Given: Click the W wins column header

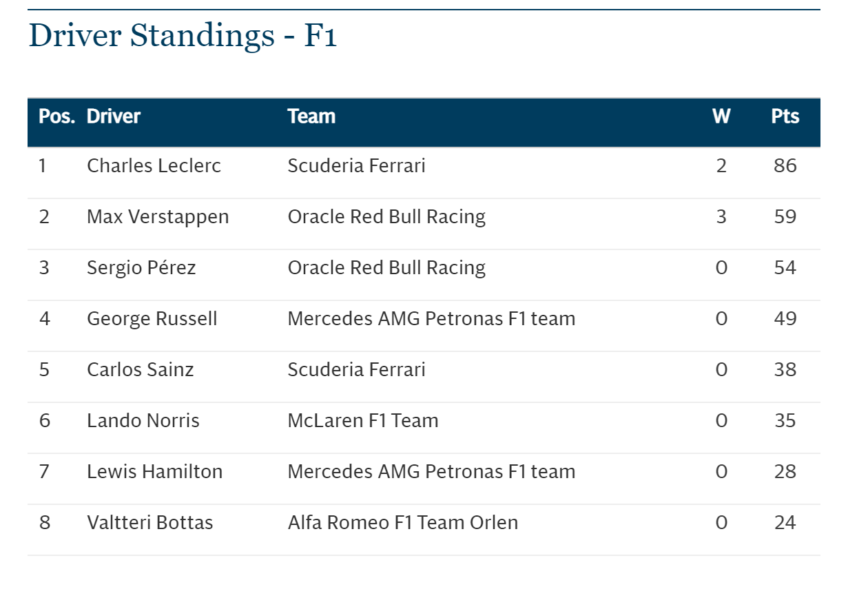Looking at the screenshot, I should pos(721,116).
